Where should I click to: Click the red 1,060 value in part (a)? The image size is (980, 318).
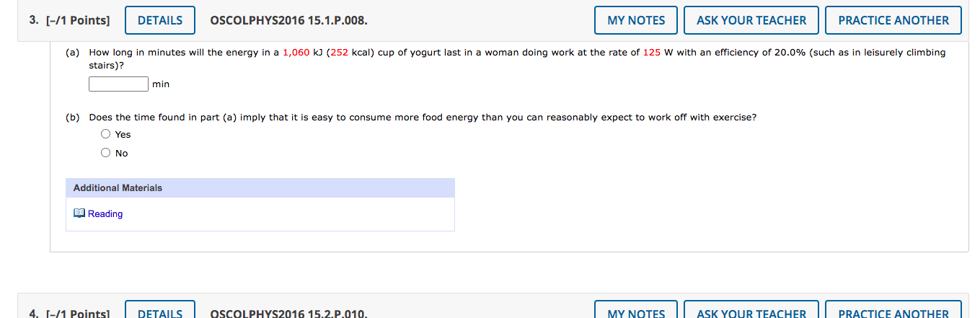pos(296,53)
